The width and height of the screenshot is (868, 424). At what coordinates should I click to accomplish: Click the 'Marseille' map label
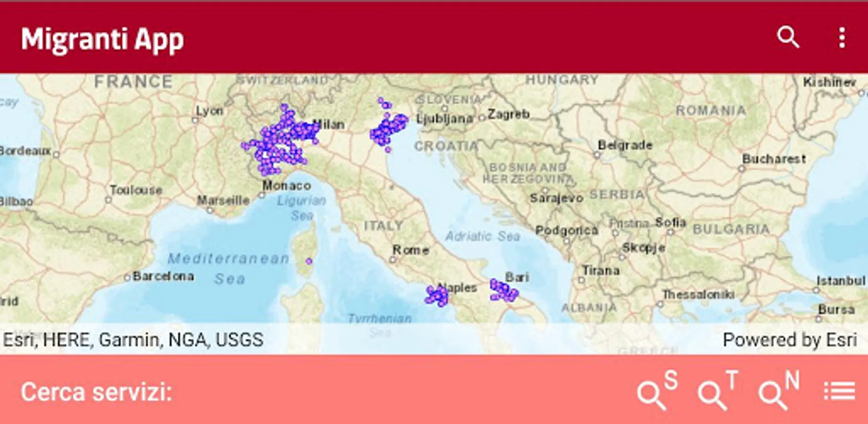click(223, 200)
